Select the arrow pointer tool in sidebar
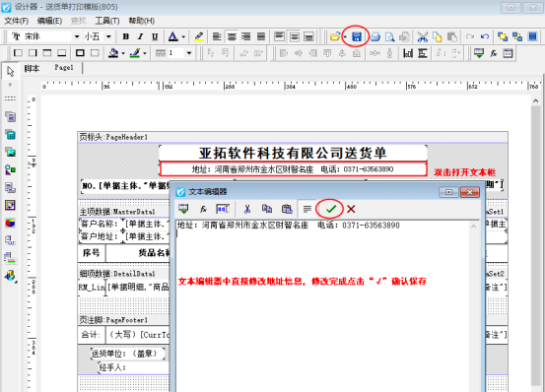 pyautogui.click(x=11, y=71)
